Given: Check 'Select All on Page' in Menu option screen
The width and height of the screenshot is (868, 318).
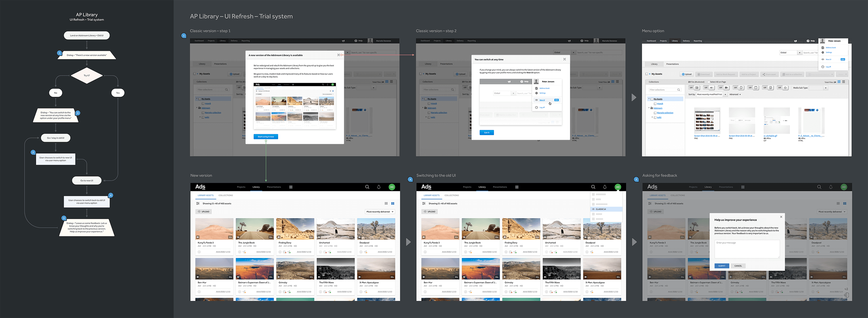Looking at the screenshot, I should pos(709,82).
